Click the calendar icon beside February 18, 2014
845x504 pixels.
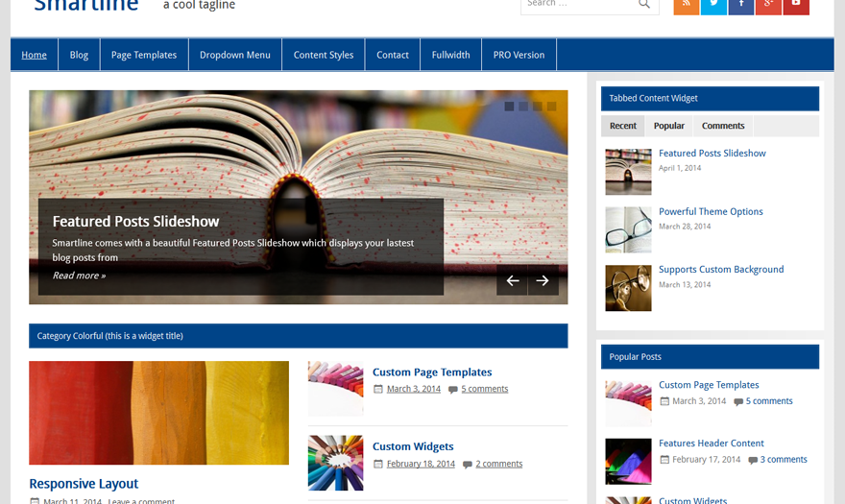(377, 464)
